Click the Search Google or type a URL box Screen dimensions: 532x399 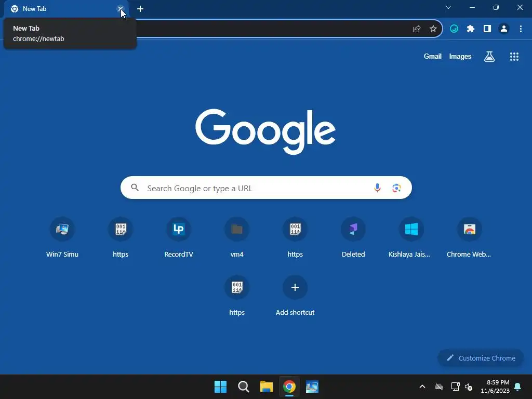pyautogui.click(x=266, y=188)
